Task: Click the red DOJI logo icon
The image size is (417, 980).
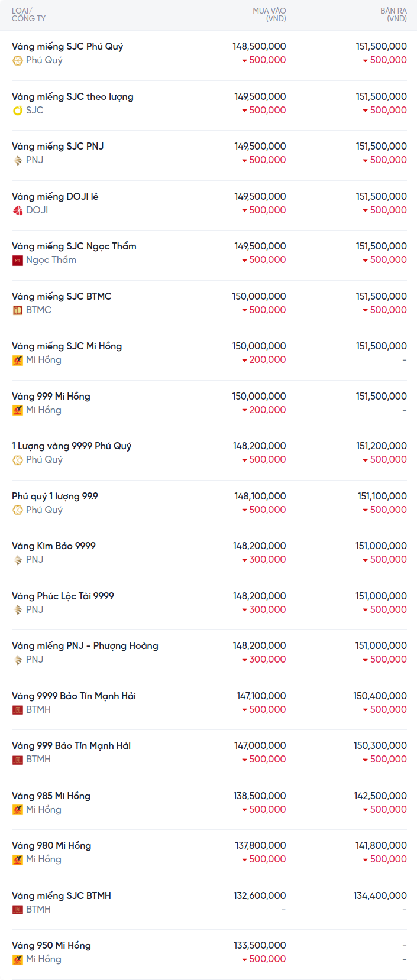Action: click(18, 210)
